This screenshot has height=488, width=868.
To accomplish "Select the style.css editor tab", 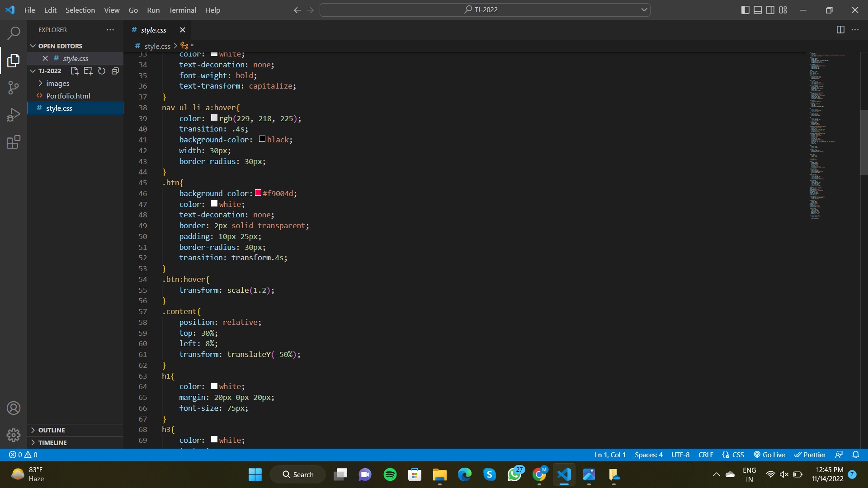I will pyautogui.click(x=154, y=30).
